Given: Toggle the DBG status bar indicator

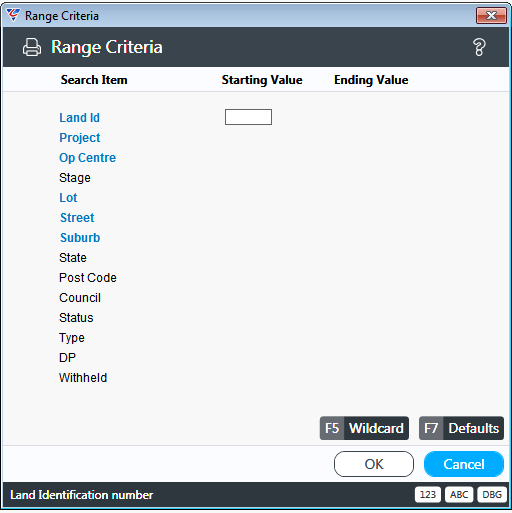Looking at the screenshot, I should (x=492, y=495).
